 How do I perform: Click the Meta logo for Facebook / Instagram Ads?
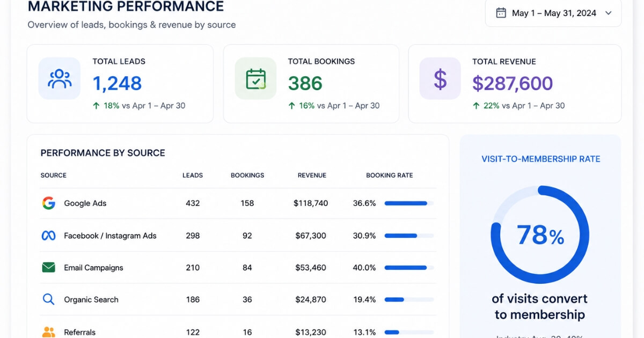49,236
